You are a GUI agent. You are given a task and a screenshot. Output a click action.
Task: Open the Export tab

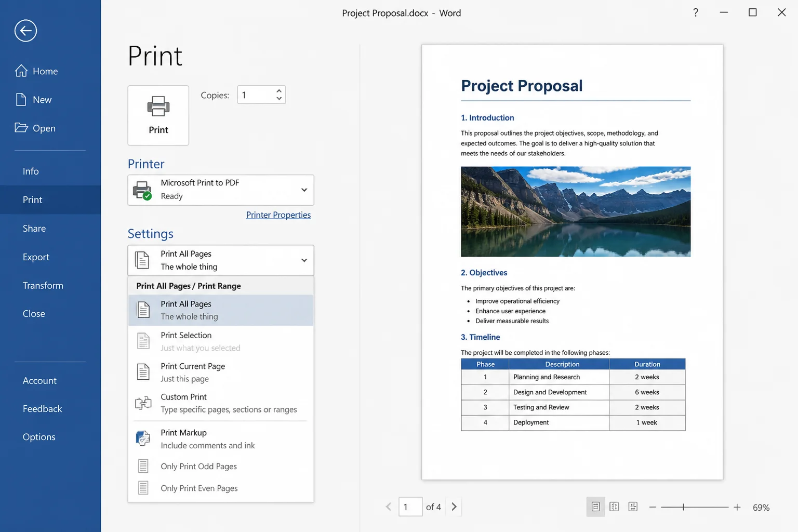50,257
